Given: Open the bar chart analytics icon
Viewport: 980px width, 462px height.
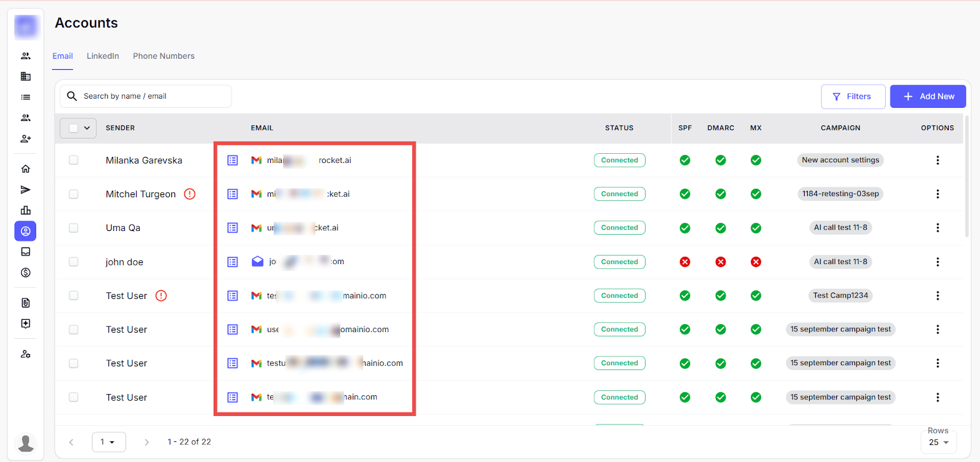Looking at the screenshot, I should pos(26,210).
